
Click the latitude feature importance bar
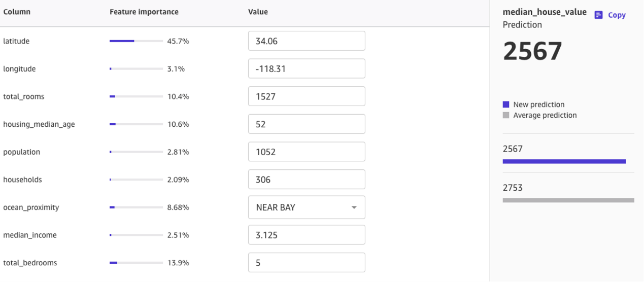click(x=136, y=41)
